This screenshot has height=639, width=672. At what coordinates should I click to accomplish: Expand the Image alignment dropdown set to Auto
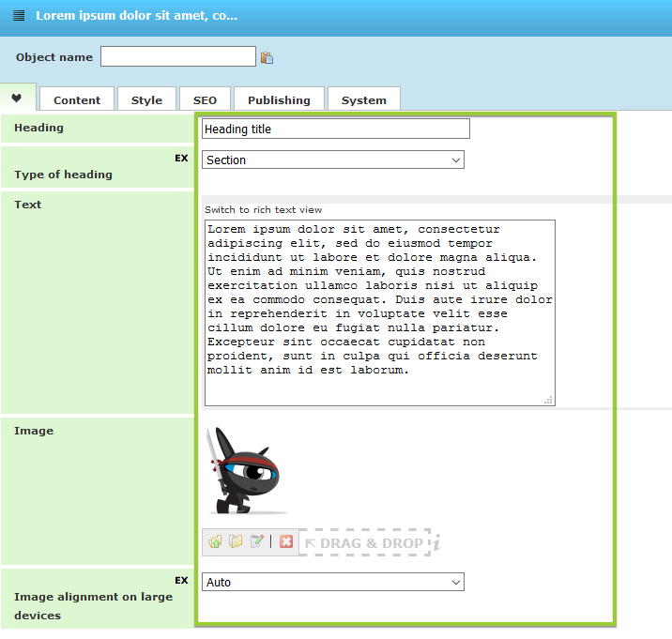333,583
